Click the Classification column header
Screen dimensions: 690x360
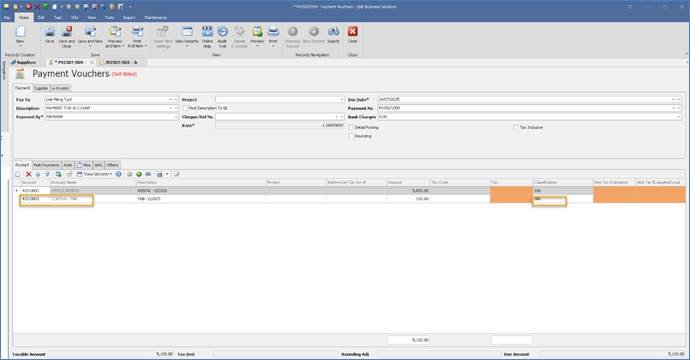562,182
